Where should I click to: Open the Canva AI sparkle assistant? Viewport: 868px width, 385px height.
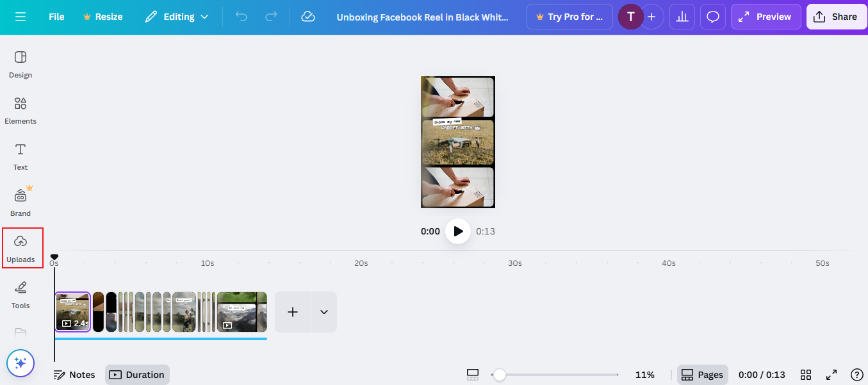click(20, 363)
